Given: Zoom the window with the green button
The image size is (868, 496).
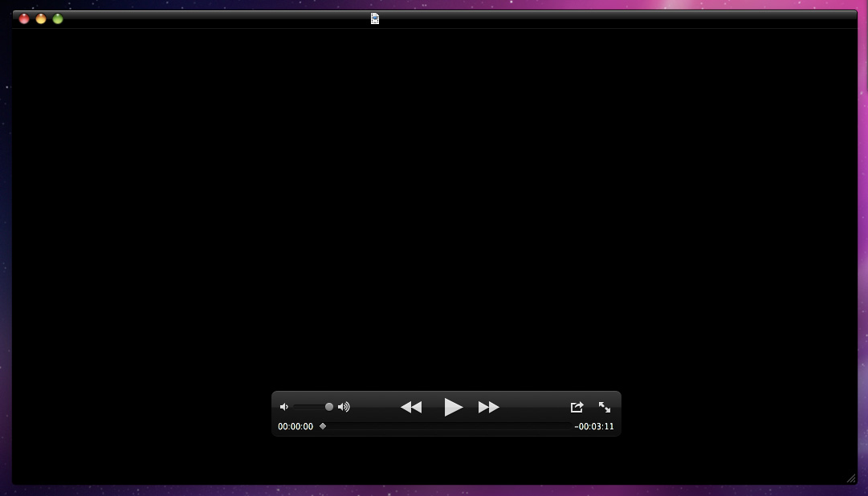Looking at the screenshot, I should [x=58, y=18].
